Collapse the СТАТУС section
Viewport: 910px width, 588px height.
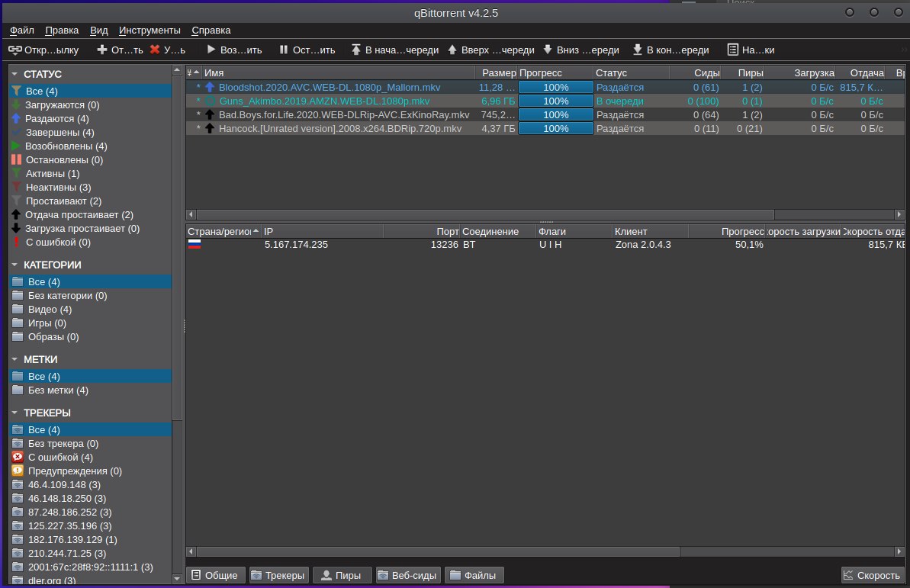(14, 74)
